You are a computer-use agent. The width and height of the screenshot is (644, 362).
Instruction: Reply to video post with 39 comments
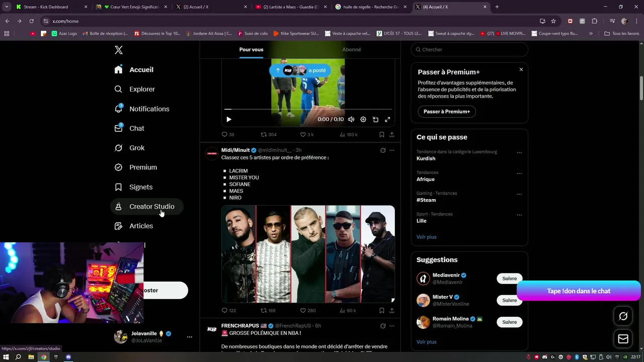pos(228,134)
